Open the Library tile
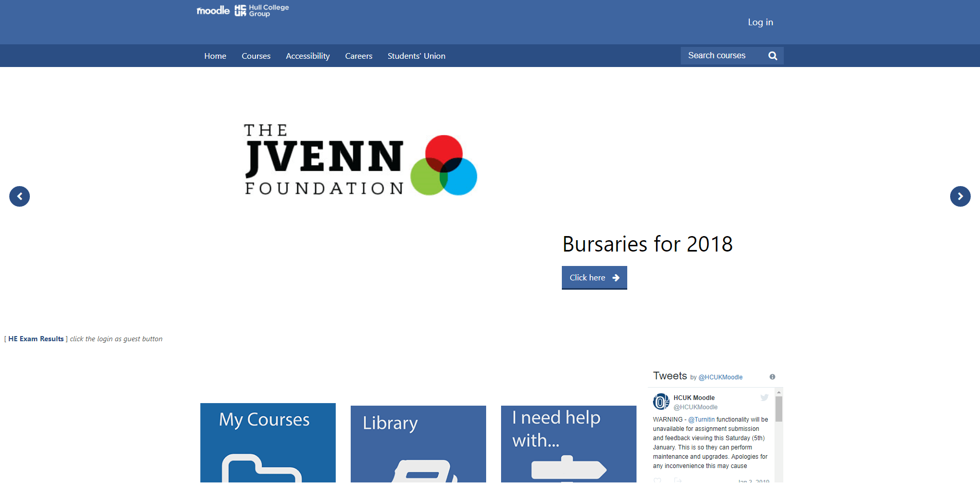The height and width of the screenshot is (484, 980). (418, 444)
